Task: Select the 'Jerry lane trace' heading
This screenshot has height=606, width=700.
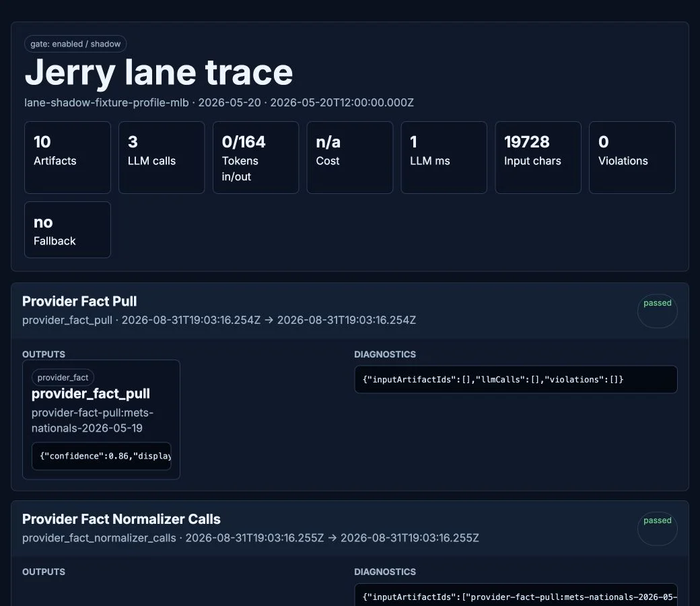Action: tap(158, 72)
